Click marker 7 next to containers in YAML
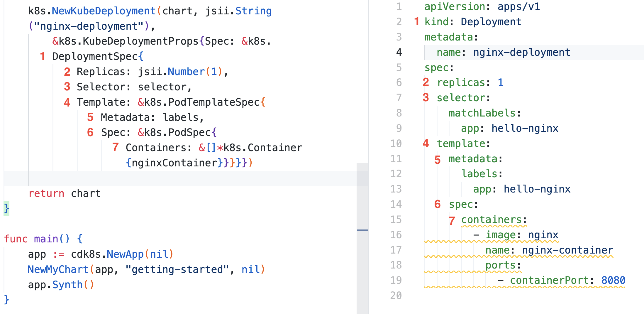Screen dimensions: 644x314 click(x=452, y=220)
